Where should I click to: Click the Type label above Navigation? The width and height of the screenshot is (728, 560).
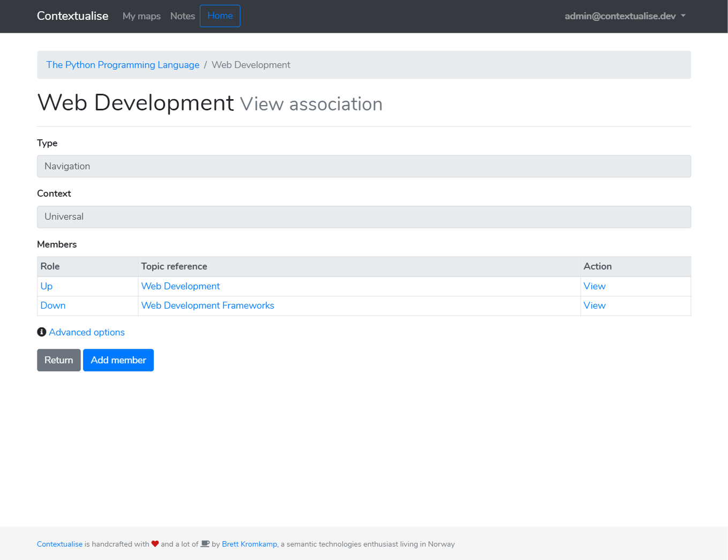tap(47, 143)
